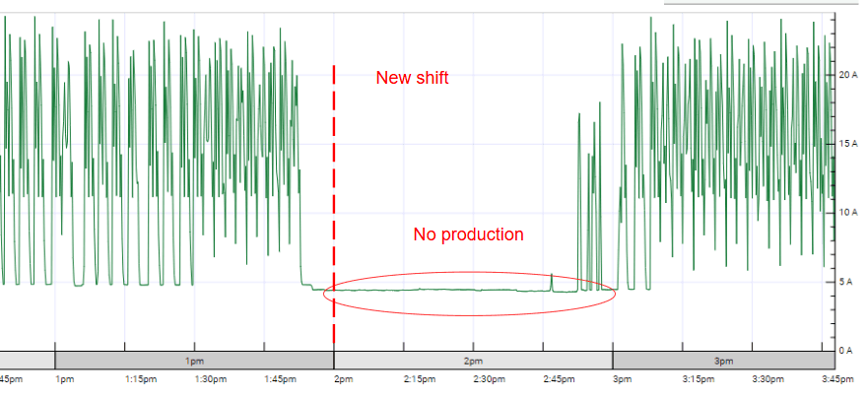The image size is (868, 399).
Task: Click the 10 A current axis label
Action: (x=848, y=213)
